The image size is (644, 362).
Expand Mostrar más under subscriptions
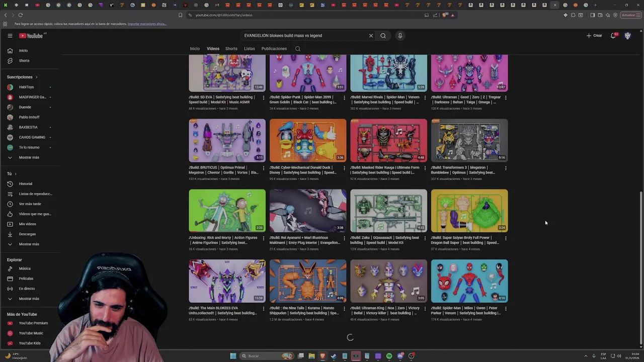click(30, 157)
